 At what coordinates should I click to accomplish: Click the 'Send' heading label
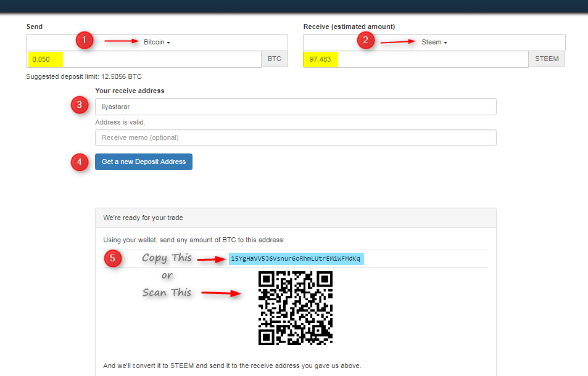pos(34,27)
